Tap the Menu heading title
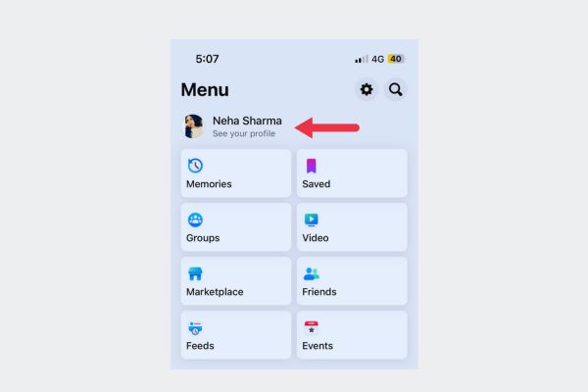This screenshot has height=392, width=588. point(205,89)
